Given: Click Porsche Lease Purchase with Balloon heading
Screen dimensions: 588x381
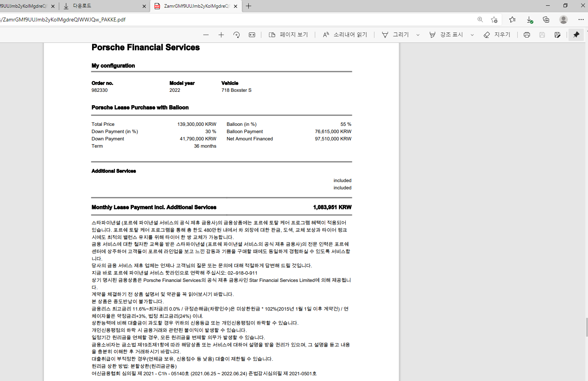Looking at the screenshot, I should (x=140, y=107).
